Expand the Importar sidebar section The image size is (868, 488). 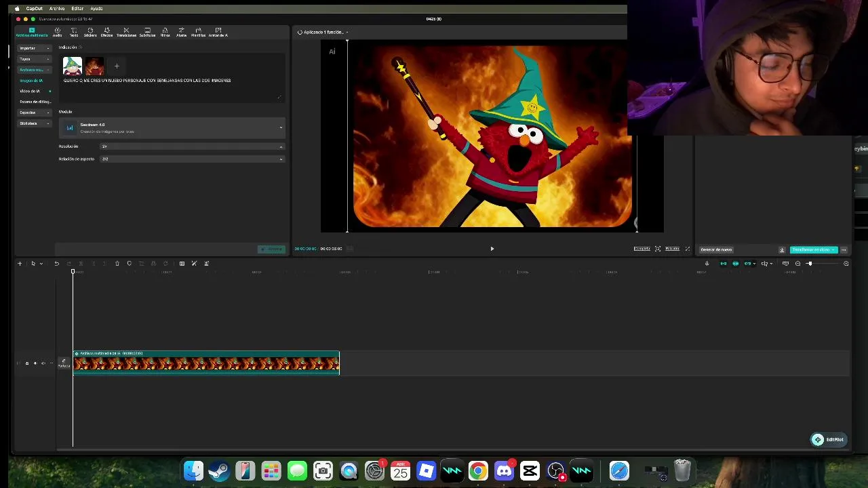coord(35,48)
